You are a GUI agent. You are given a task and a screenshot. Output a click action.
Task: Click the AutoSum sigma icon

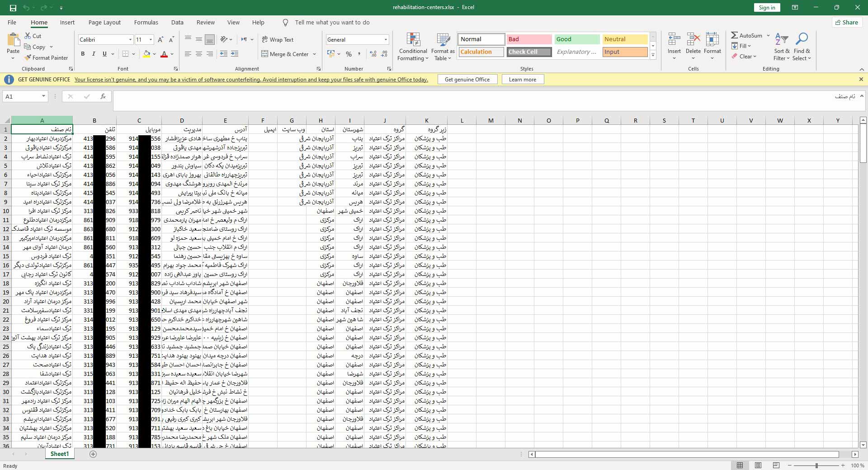point(735,35)
